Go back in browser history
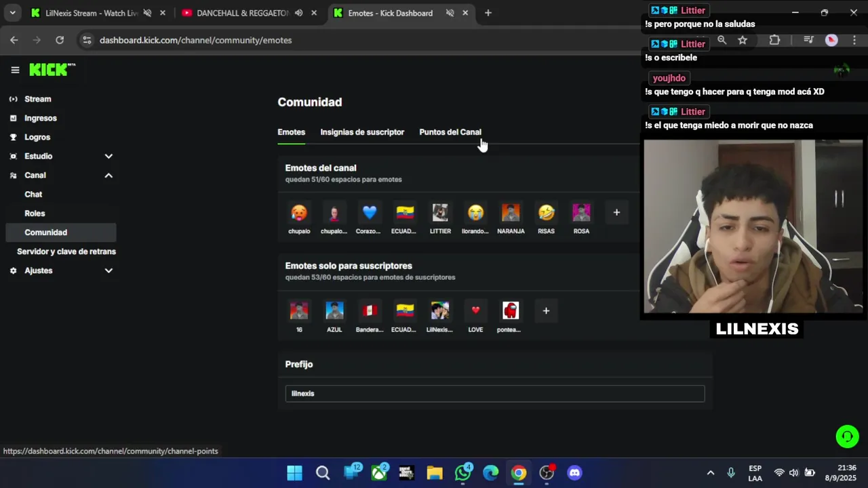 click(x=14, y=40)
